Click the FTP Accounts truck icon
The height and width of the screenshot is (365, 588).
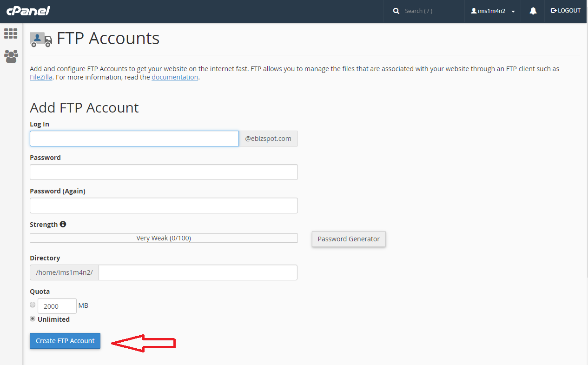point(41,40)
